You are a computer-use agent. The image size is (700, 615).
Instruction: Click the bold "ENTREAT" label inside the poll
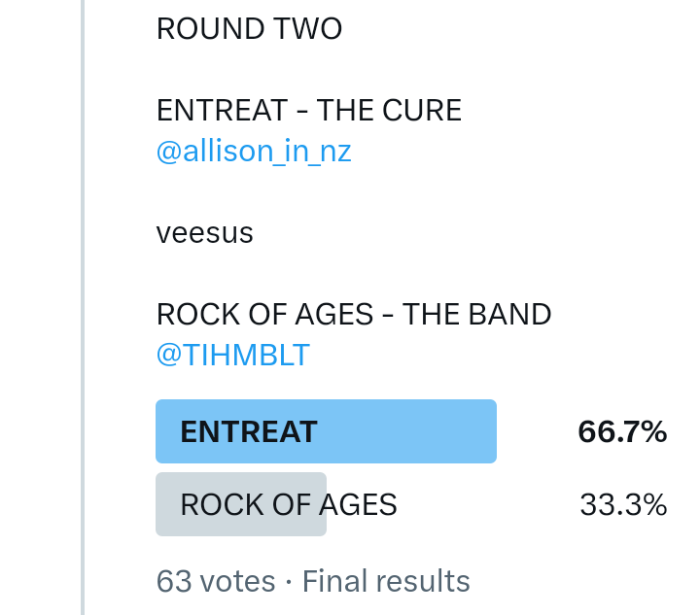[249, 432]
